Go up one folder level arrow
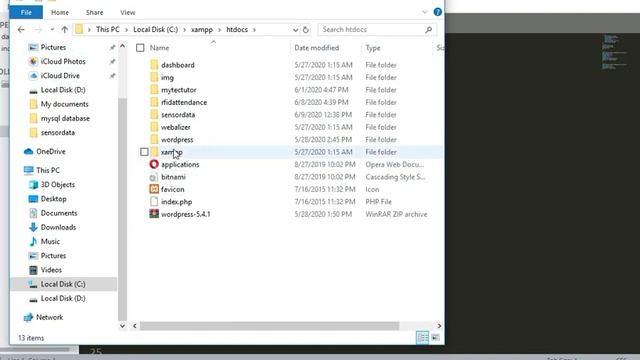This screenshot has width=640, height=360. 64,29
